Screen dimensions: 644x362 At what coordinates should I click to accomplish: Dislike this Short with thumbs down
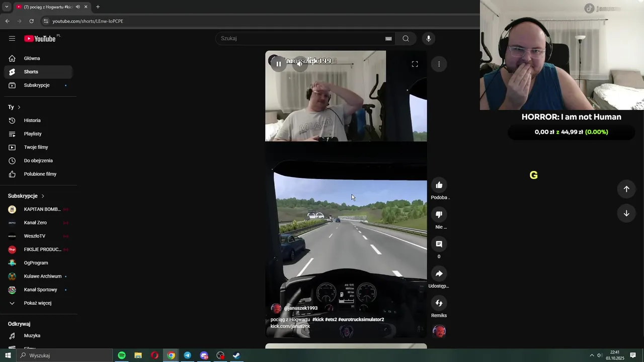(x=439, y=215)
